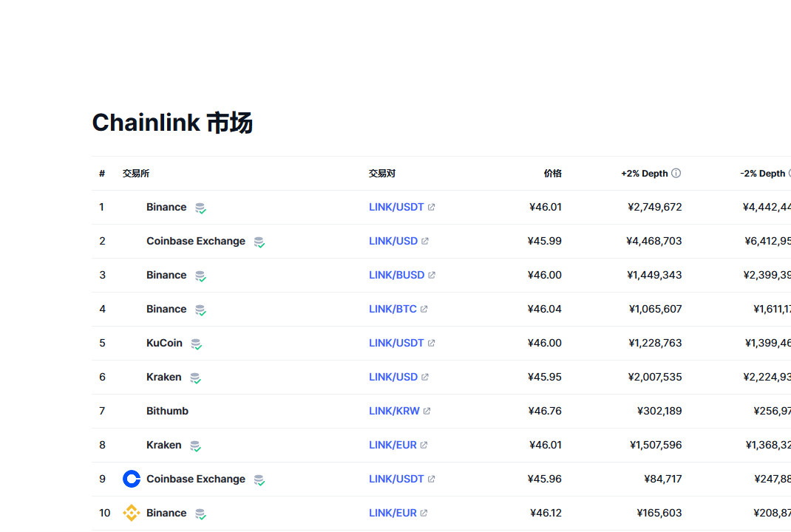Click reserve badge beside Binance in row 4
Viewport: 791px width, 532px height.
(200, 310)
